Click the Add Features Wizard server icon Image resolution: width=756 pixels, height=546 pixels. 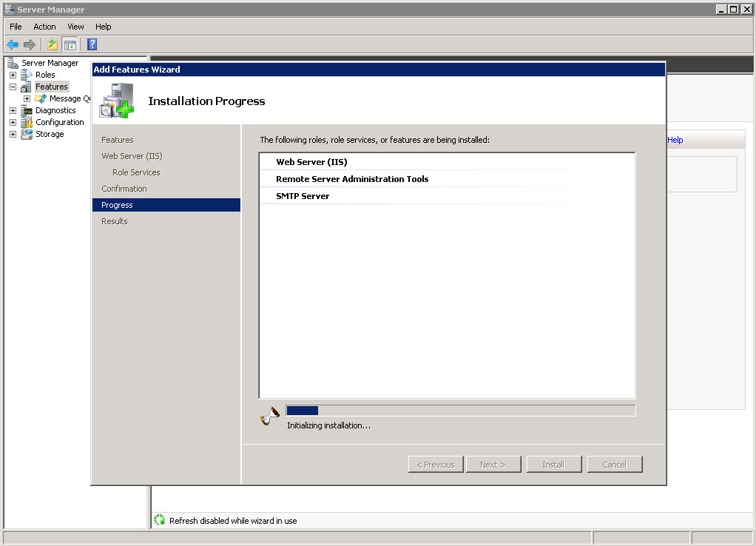(x=117, y=101)
